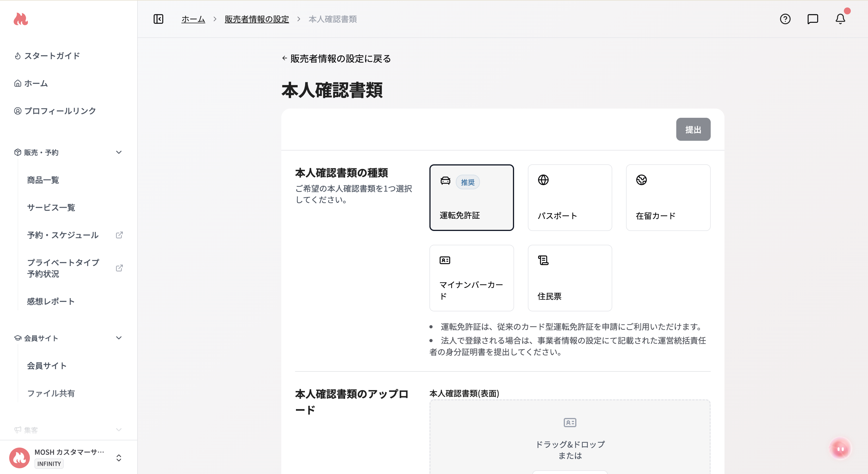Screen dimensions: 868x474
Task: Select 住民票 document type
Action: pyautogui.click(x=570, y=278)
